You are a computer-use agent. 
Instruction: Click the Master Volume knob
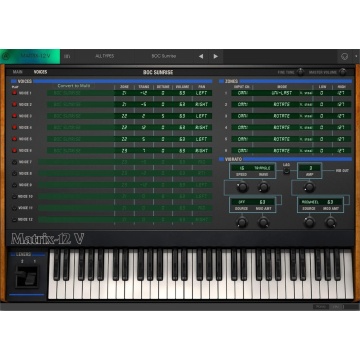point(342,72)
